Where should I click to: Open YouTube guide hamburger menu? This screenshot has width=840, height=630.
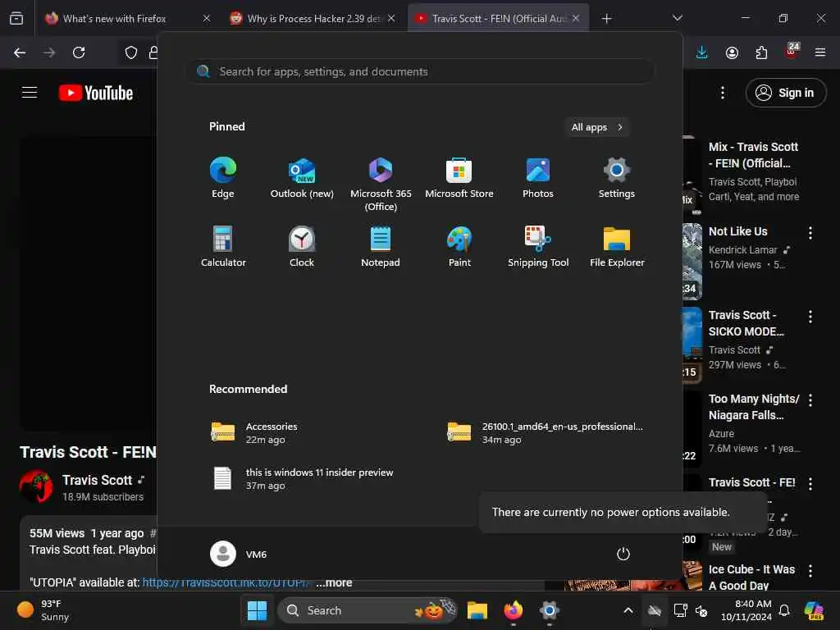30,93
